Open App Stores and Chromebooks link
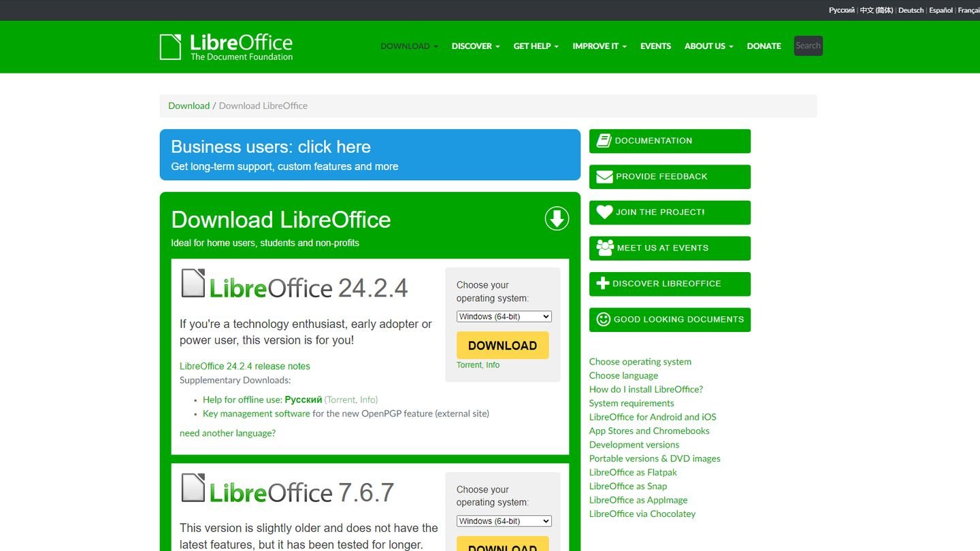 (x=649, y=431)
